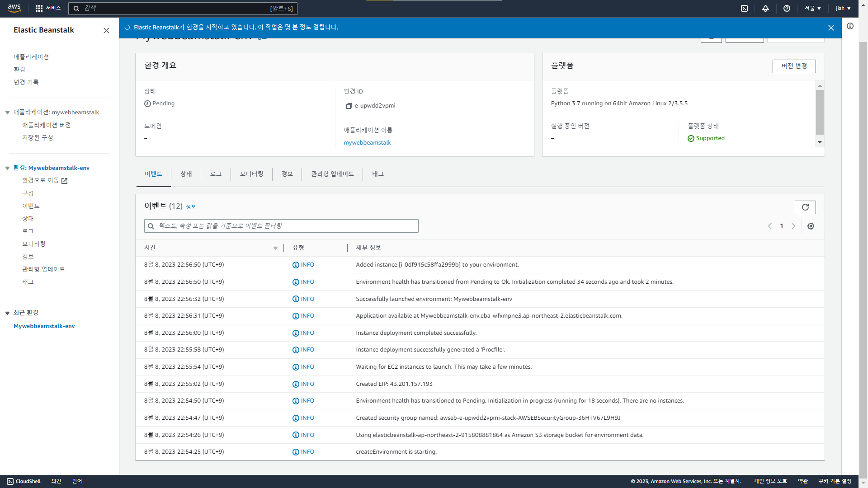Switch to the 경보 tab

point(287,174)
